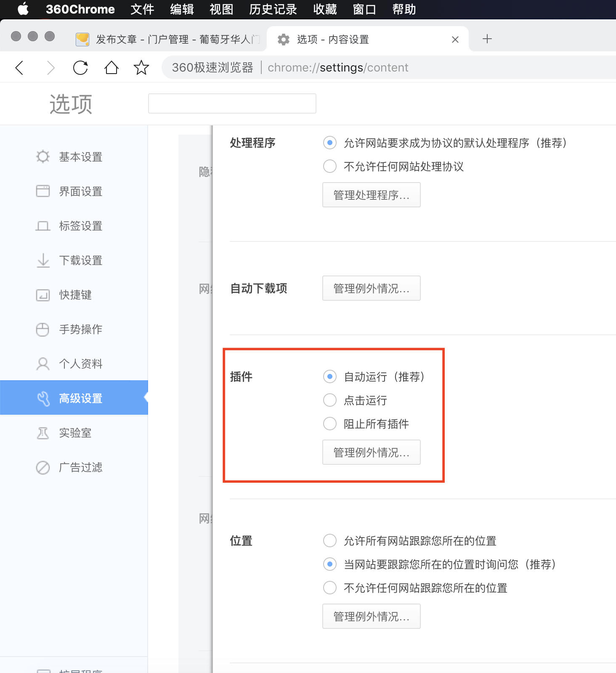This screenshot has width=616, height=673.
Task: Open 实验室 in the sidebar
Action: [75, 433]
